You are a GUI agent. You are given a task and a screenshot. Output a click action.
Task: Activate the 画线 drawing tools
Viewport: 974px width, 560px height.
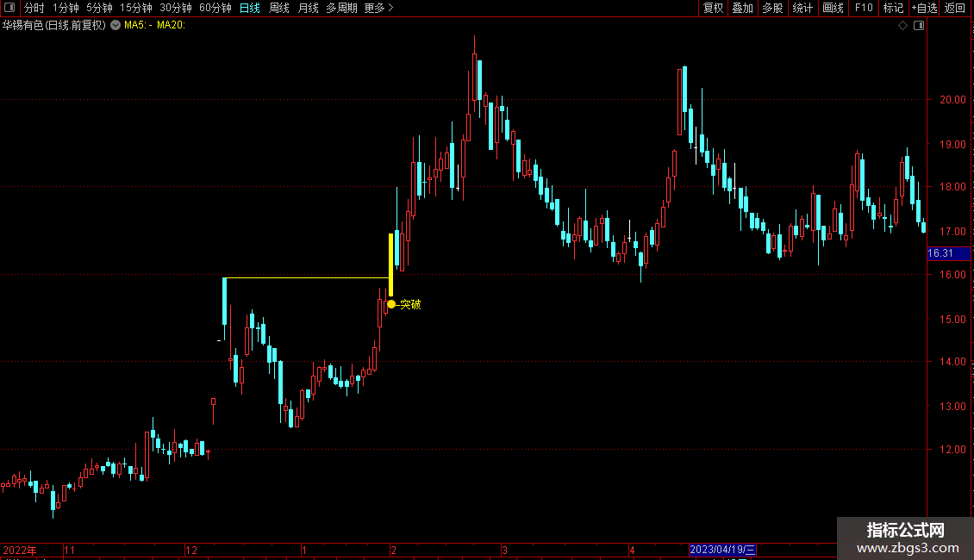point(833,8)
